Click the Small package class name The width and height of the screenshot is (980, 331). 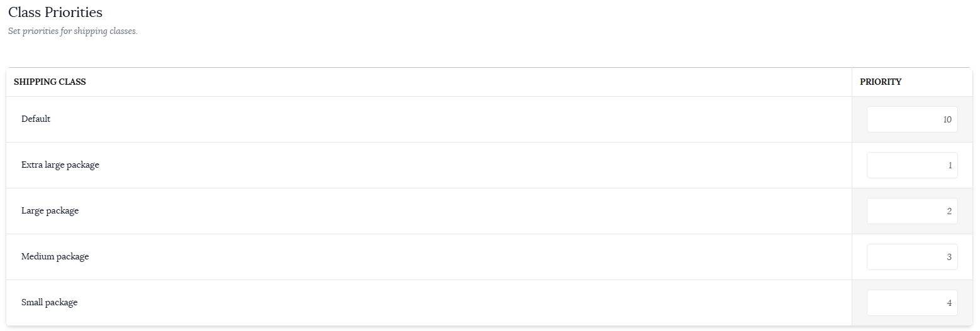(50, 303)
